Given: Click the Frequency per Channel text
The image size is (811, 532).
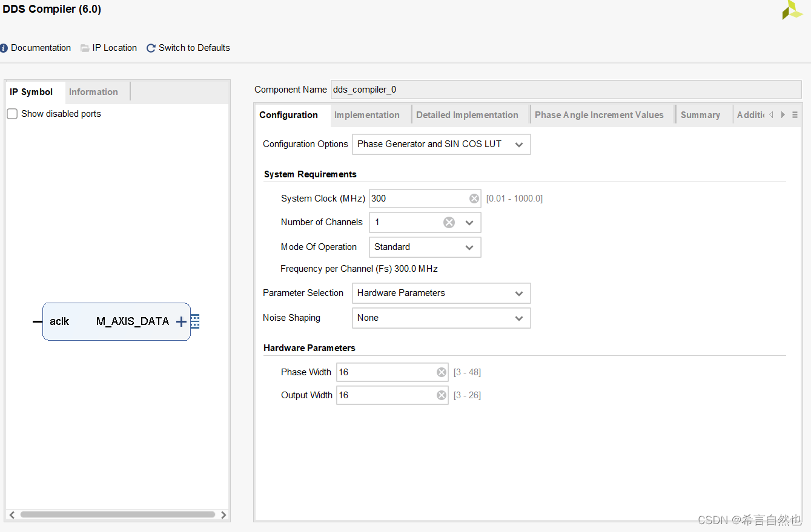Looking at the screenshot, I should click(359, 269).
